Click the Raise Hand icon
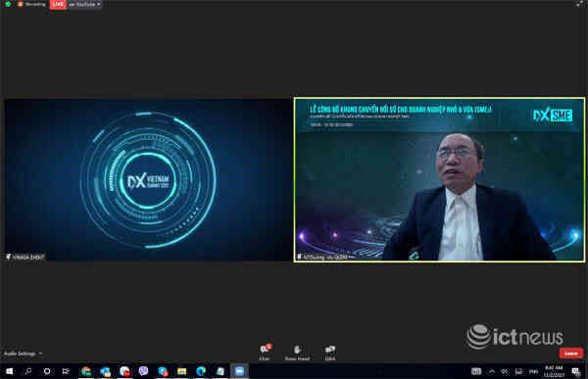Viewport: 588px width, 379px height. (x=297, y=353)
